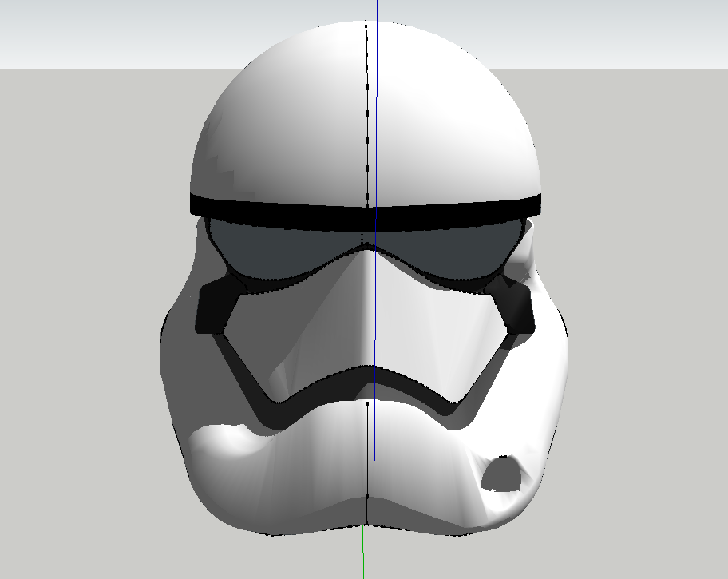Image resolution: width=728 pixels, height=579 pixels.
Task: Click the black brow band across the helmet
Action: click(x=366, y=212)
